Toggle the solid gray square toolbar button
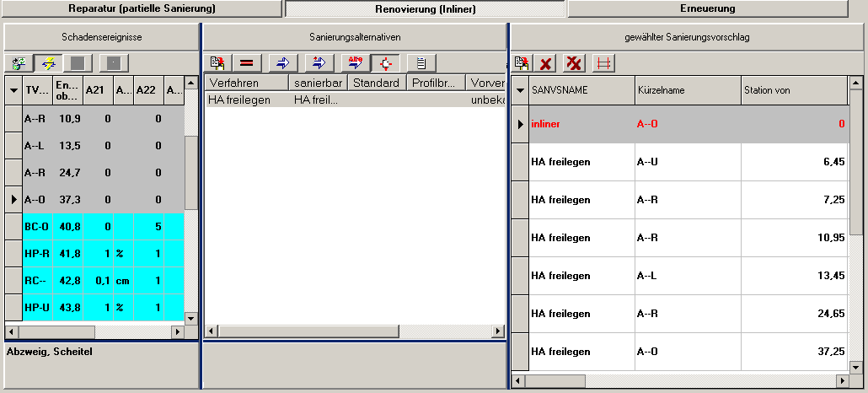The height and width of the screenshot is (393, 868). (x=78, y=62)
